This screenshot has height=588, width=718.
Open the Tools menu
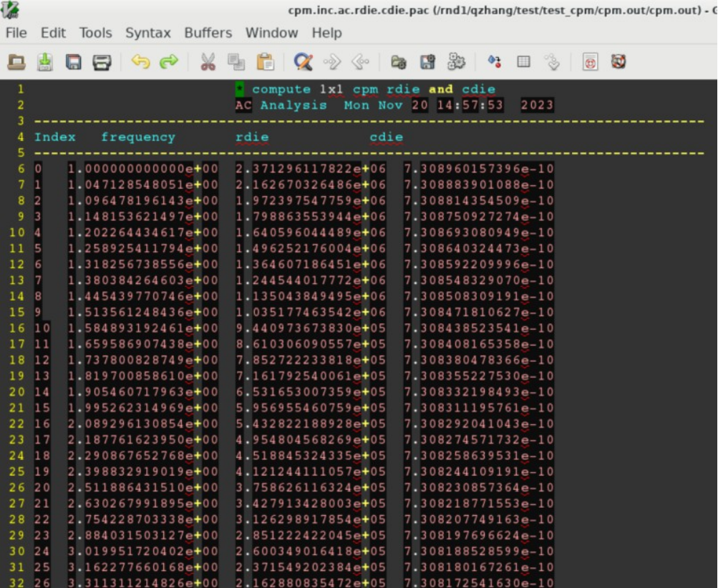pos(95,33)
